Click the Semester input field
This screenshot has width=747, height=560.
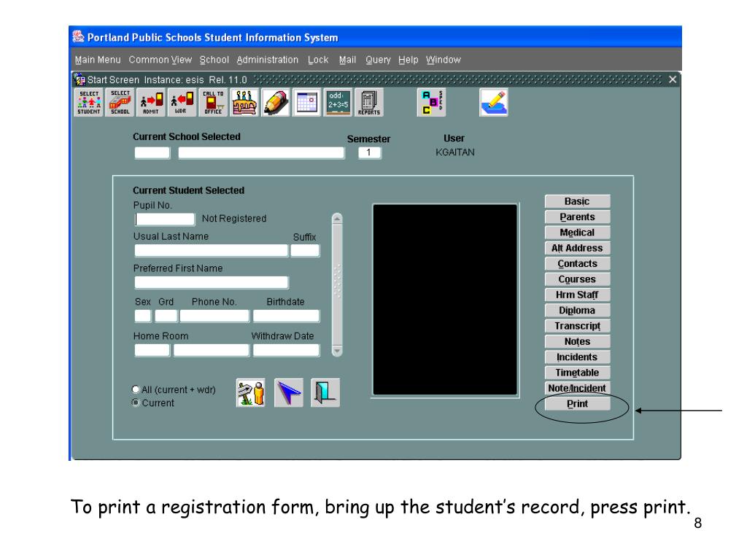(370, 153)
